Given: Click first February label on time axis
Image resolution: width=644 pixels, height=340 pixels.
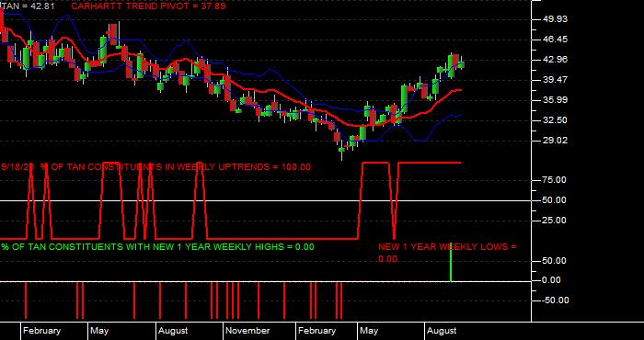Looking at the screenshot, I should pos(41,331).
